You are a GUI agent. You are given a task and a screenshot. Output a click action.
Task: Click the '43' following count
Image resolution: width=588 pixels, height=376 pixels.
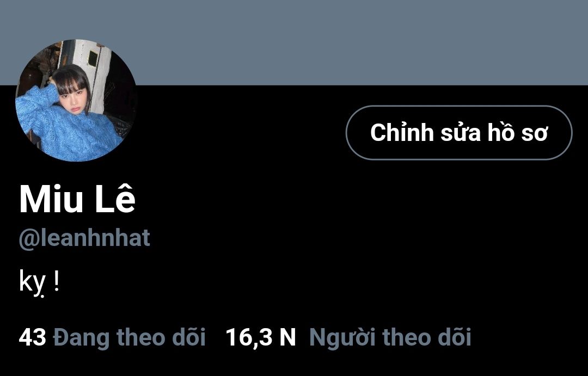[32, 337]
